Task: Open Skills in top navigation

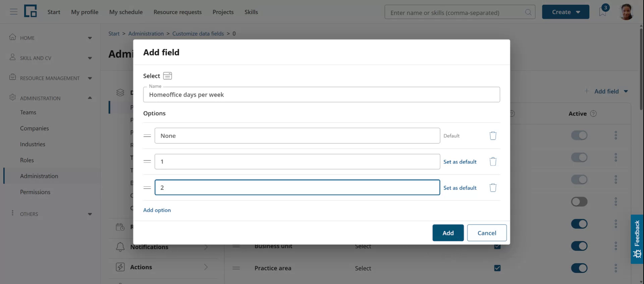Action: pos(251,12)
